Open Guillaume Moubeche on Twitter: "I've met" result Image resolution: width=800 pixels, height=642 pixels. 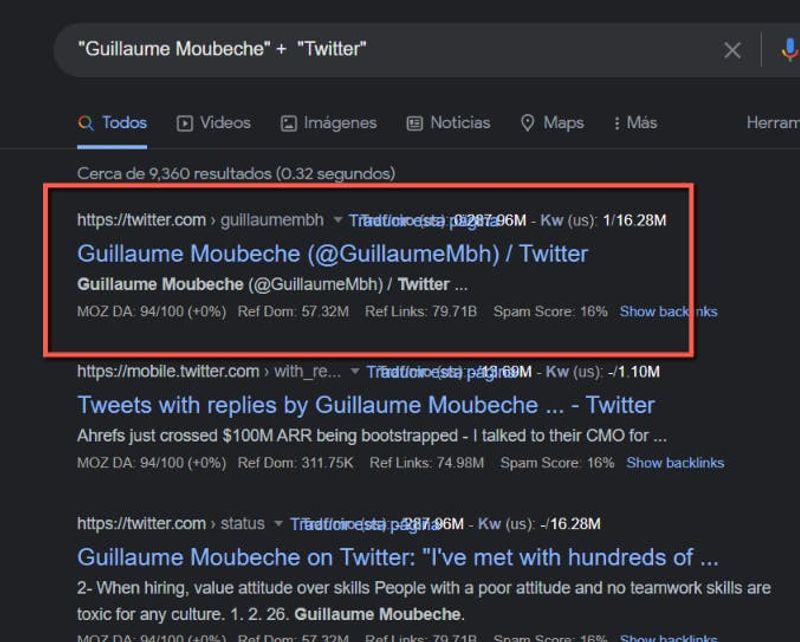pyautogui.click(x=398, y=557)
